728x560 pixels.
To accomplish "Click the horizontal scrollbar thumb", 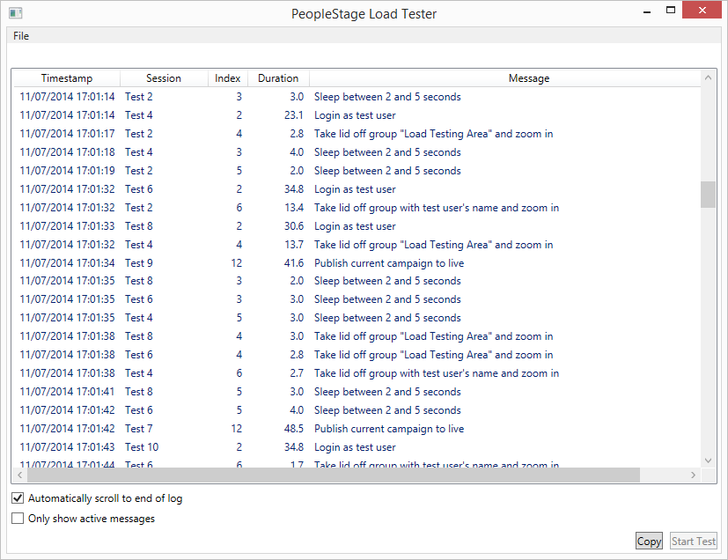I will pos(333,475).
